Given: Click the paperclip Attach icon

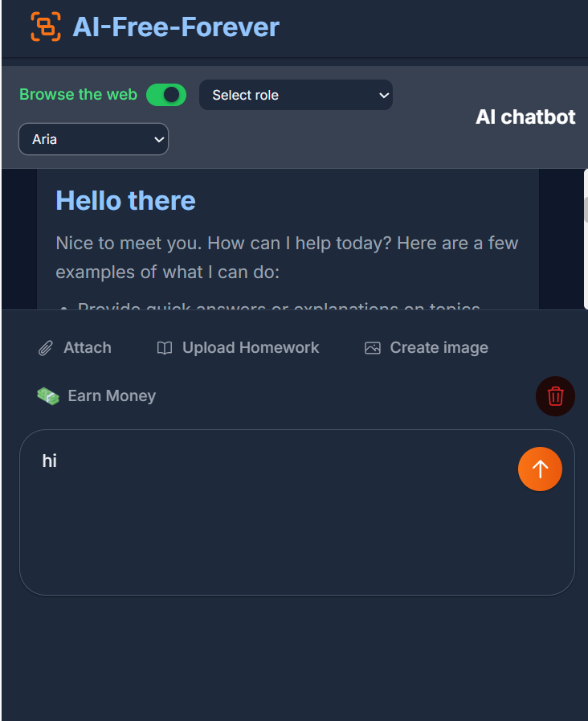Looking at the screenshot, I should tap(46, 348).
